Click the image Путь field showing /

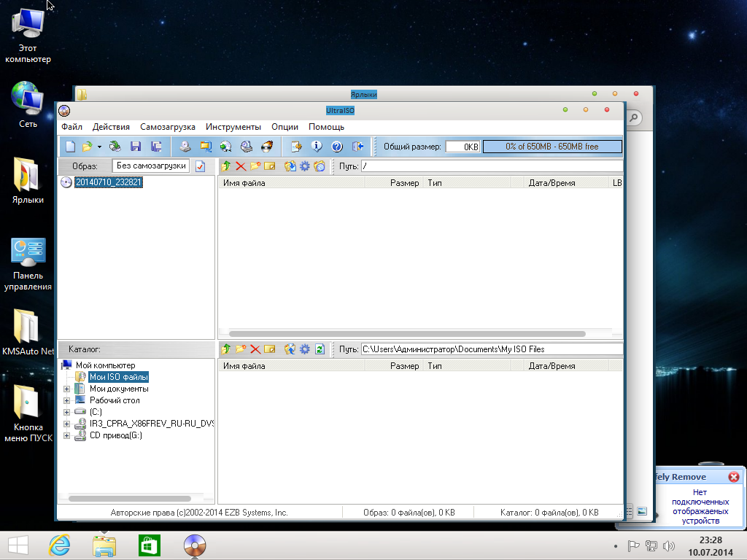pyautogui.click(x=492, y=166)
